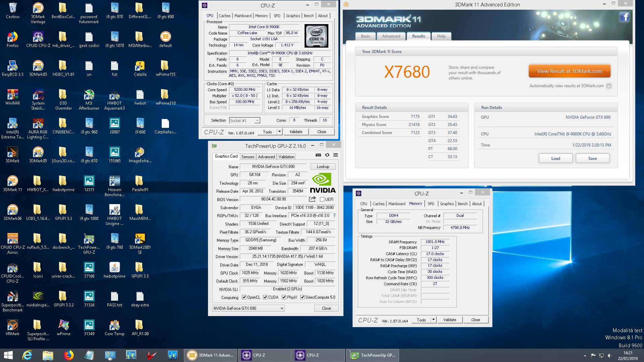Open the 3DMark Vantage desktop icon

38,13
